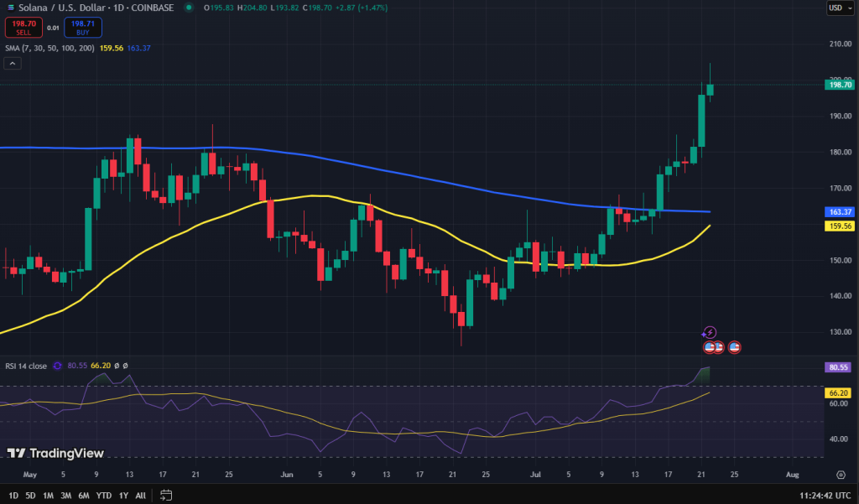859x504 pixels.
Task: Click purple RSI value 80.55 in legend
Action: coord(77,366)
